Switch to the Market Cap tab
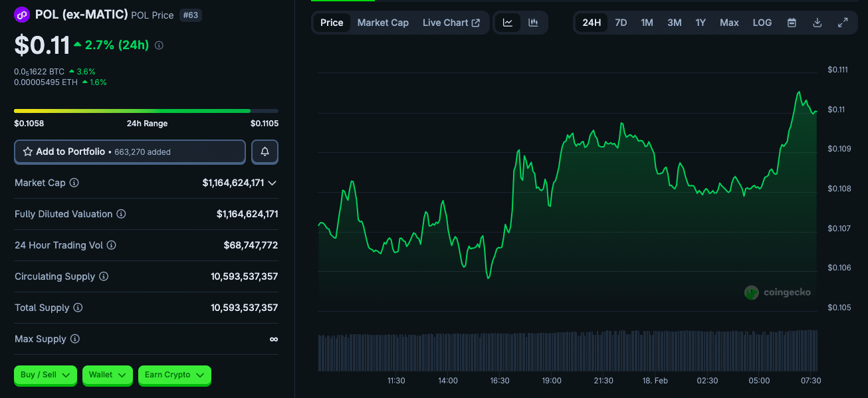Image resolution: width=868 pixels, height=398 pixels. (x=383, y=22)
